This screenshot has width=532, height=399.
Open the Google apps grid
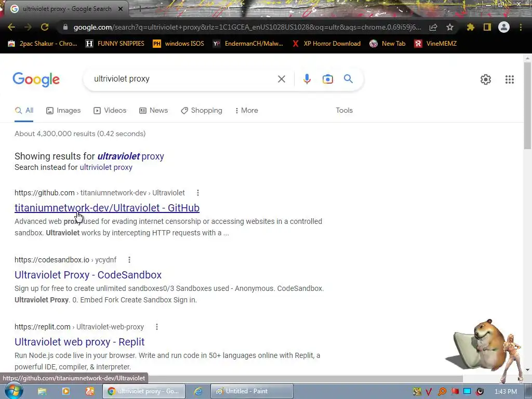(x=509, y=79)
